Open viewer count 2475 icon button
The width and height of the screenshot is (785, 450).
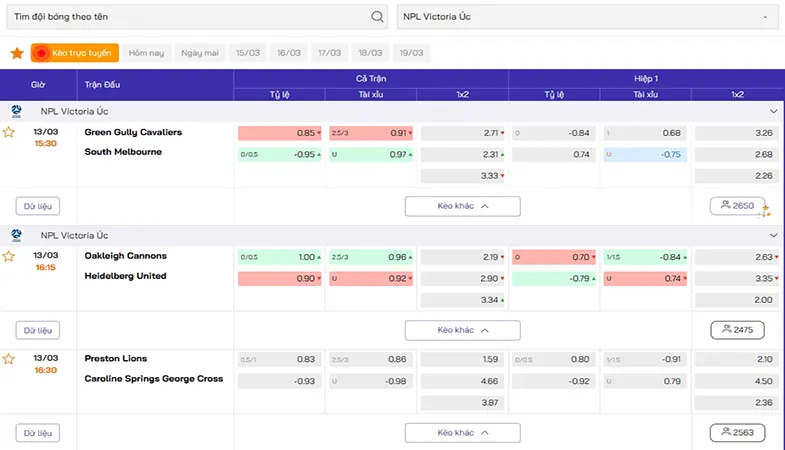point(737,330)
